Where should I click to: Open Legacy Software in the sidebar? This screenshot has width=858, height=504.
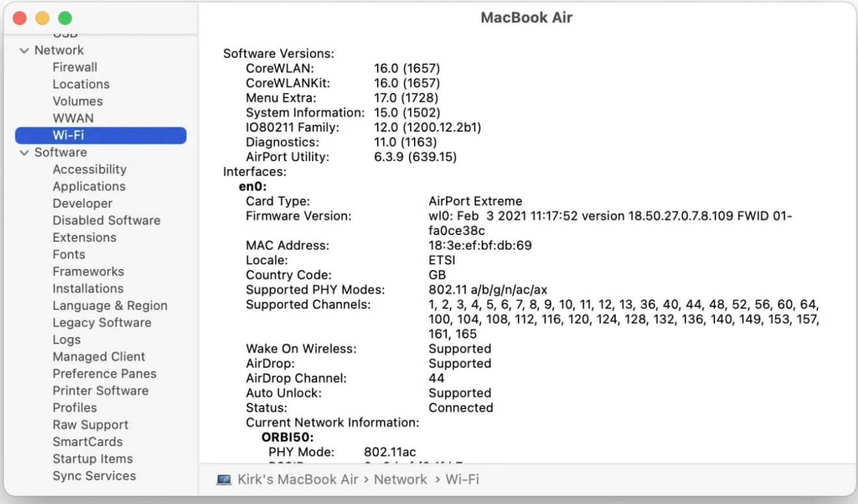pyautogui.click(x=102, y=323)
